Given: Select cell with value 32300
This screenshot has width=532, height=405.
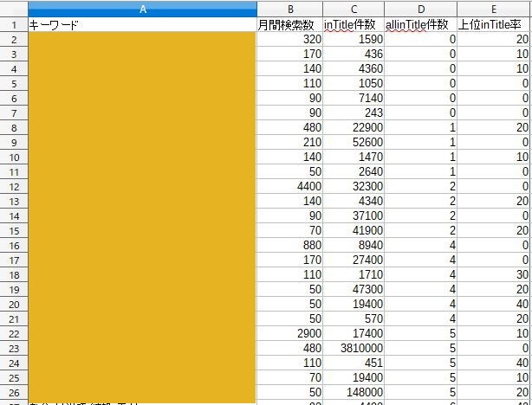Looking at the screenshot, I should (x=354, y=186).
